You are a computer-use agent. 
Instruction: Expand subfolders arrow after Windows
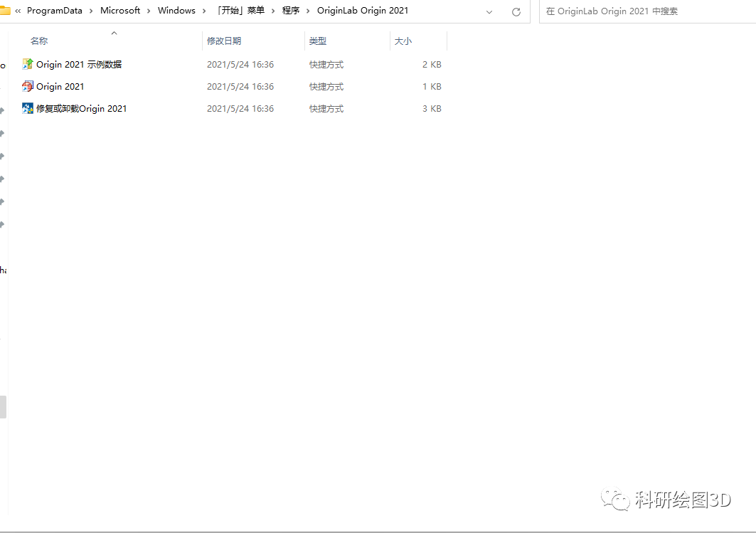pos(204,11)
